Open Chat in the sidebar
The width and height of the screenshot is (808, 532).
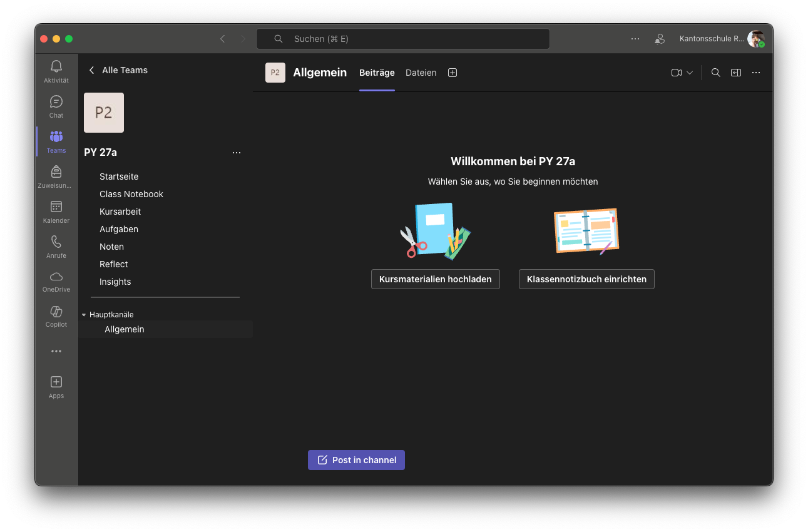56,101
